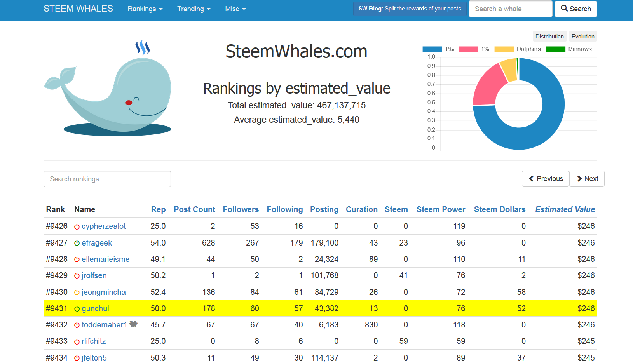The height and width of the screenshot is (364, 633).
Task: Sort table by Steem column
Action: pyautogui.click(x=396, y=209)
